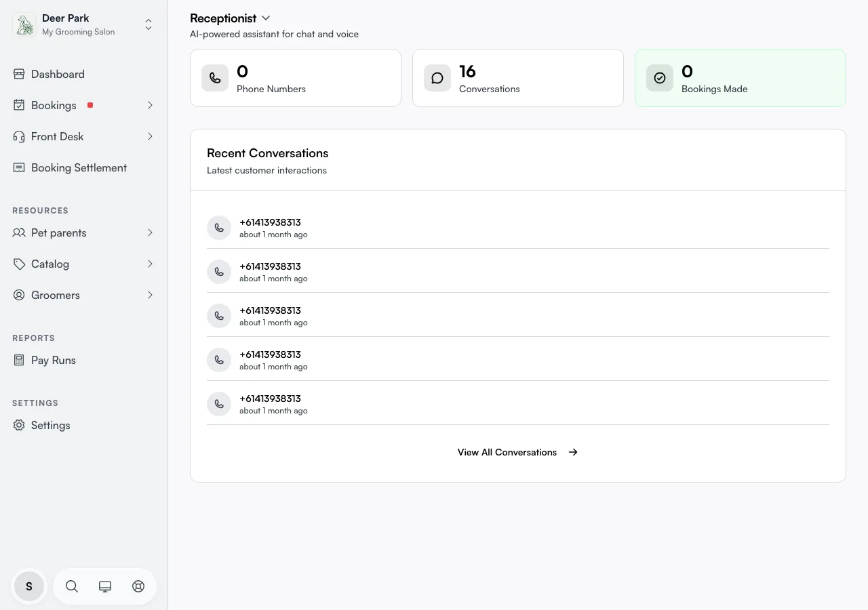Click the search magnifier icon
Viewport: 868px width, 610px height.
pos(72,586)
